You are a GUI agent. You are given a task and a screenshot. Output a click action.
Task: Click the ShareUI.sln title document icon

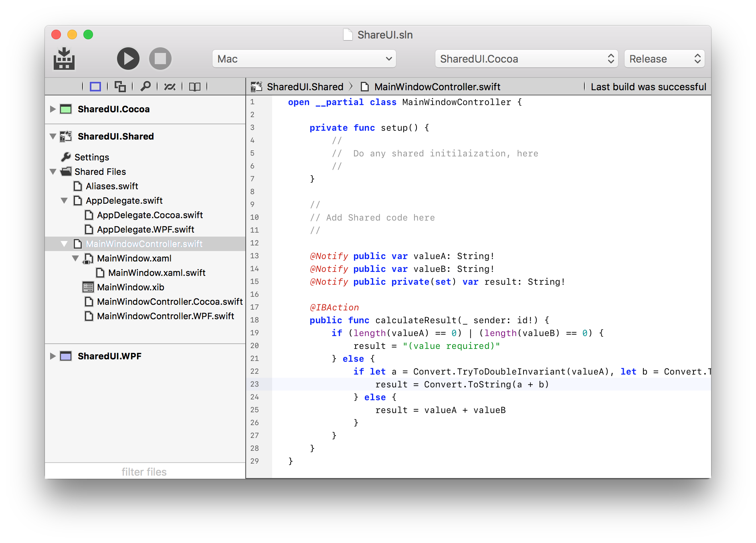click(x=348, y=34)
